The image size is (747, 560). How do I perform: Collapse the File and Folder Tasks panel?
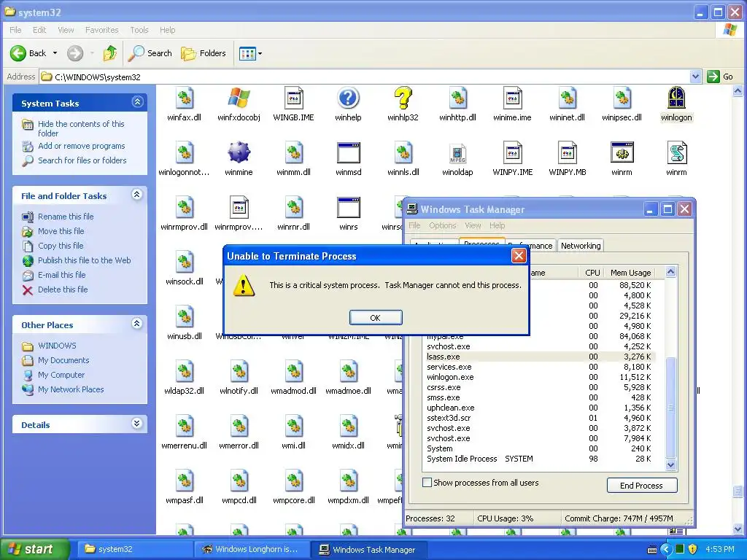coord(136,194)
